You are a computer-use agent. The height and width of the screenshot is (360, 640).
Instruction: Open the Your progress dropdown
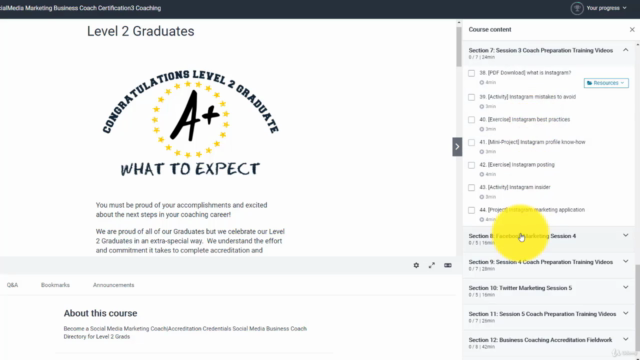pos(606,8)
